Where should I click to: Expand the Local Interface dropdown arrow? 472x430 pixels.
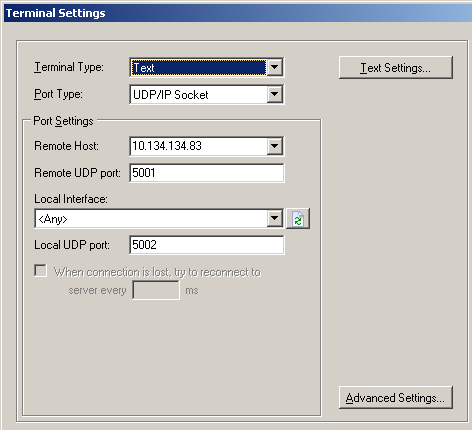(x=274, y=219)
